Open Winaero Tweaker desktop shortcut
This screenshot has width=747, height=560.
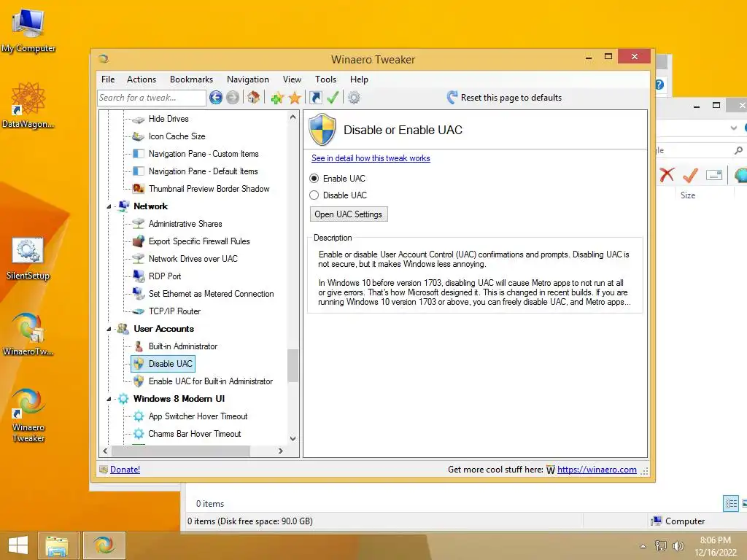28,415
